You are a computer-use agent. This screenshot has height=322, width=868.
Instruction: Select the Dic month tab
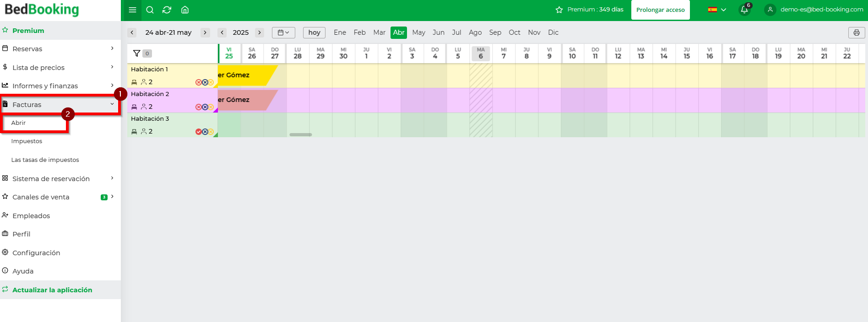553,32
